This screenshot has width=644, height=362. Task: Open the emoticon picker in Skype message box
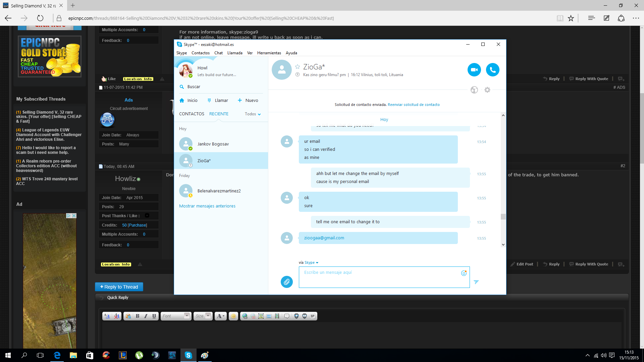coord(464,273)
